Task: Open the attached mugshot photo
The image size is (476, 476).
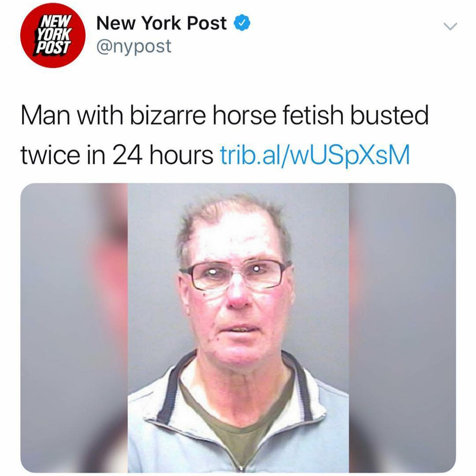Action: point(238,328)
